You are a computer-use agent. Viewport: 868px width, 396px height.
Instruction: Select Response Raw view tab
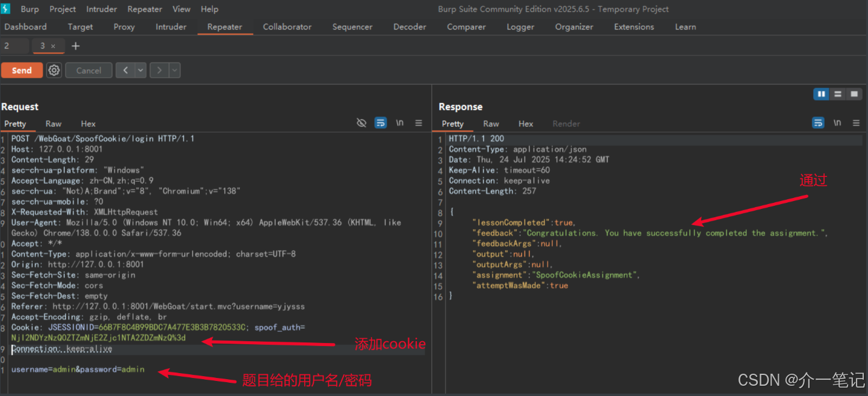(491, 123)
